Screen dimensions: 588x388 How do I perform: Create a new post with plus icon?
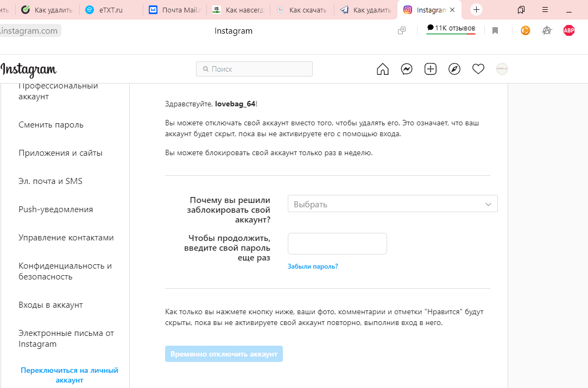pyautogui.click(x=431, y=69)
